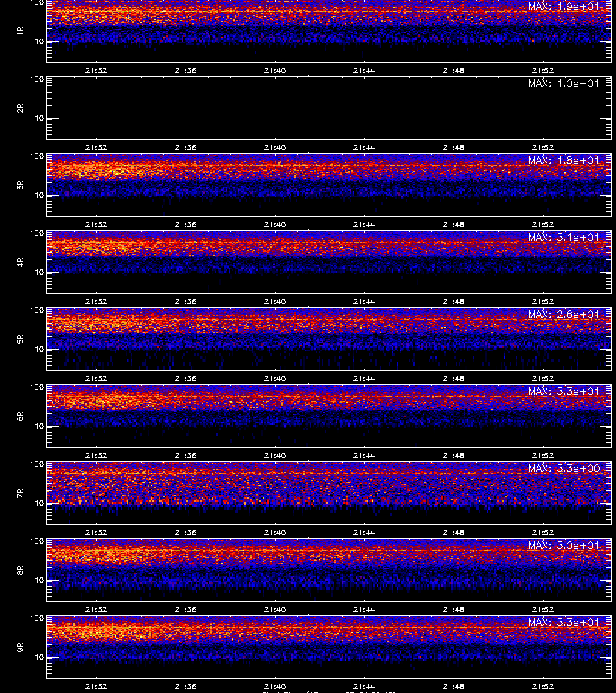Click the 100 y-axis label of the 8R panel
Screen dimensions: 616x693
[x=37, y=541]
